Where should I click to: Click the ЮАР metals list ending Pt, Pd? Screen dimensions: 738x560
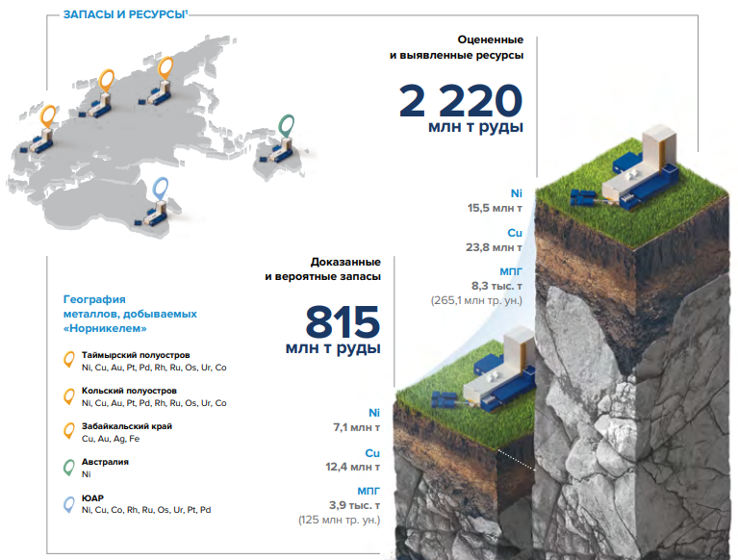(146, 510)
